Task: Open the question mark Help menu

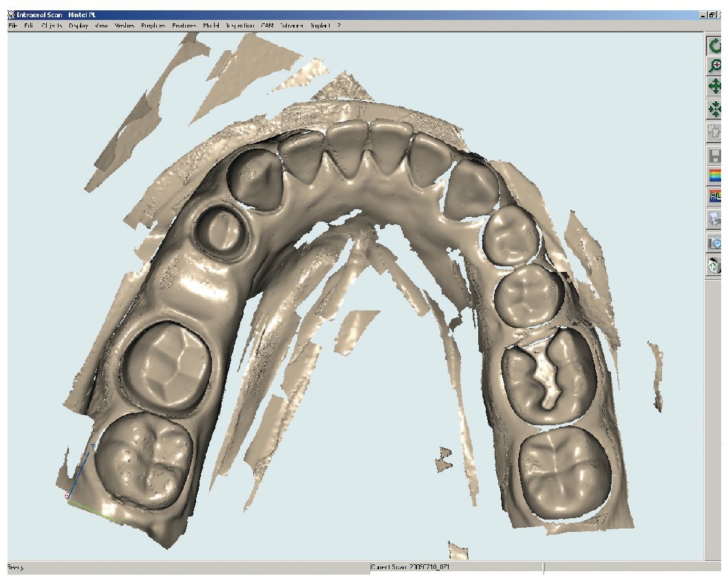Action: pos(339,25)
